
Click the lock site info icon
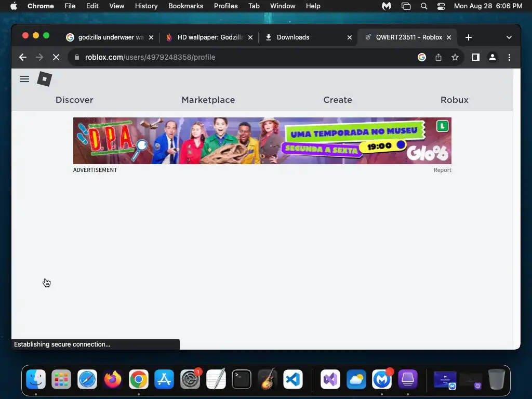coord(77,57)
